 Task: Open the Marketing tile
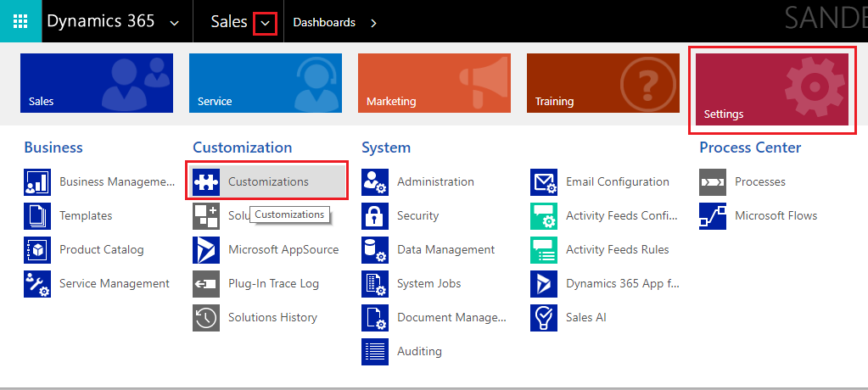(x=434, y=83)
